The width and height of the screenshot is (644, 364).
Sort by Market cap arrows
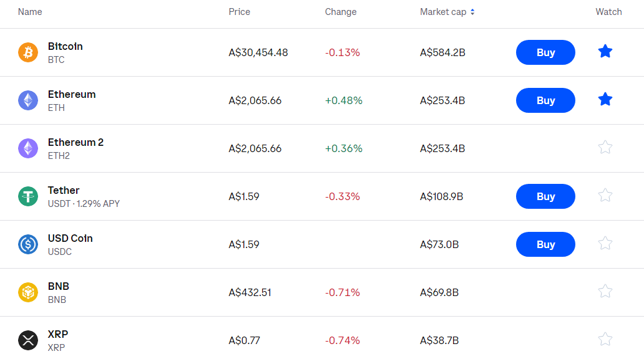point(472,12)
